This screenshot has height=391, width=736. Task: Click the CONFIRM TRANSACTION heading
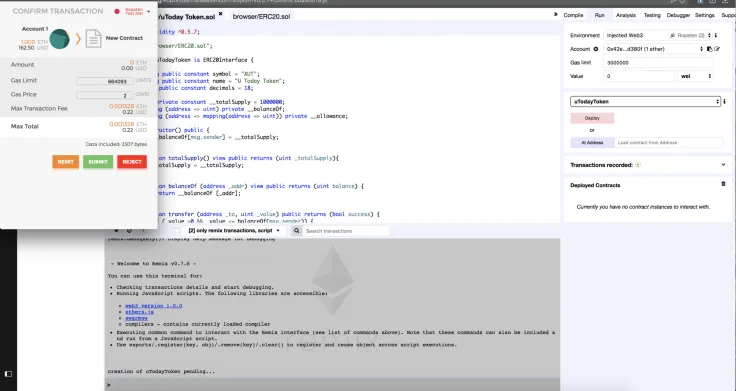click(x=58, y=11)
